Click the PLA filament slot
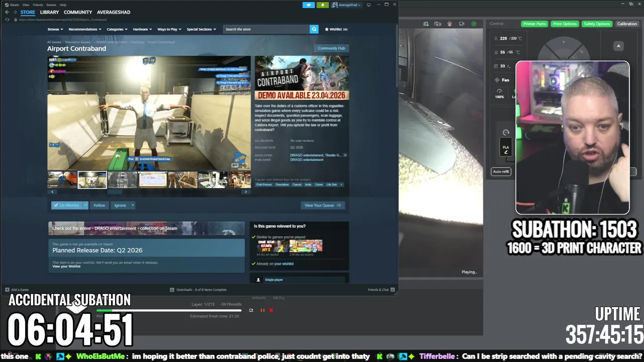The height and width of the screenshot is (362, 644). point(506,148)
